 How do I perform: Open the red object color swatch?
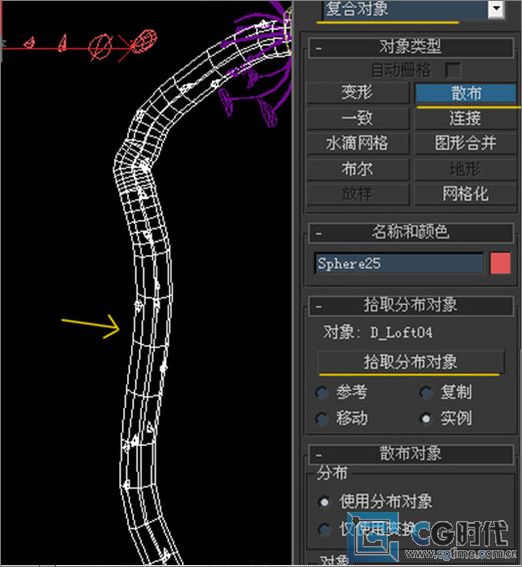tap(501, 263)
